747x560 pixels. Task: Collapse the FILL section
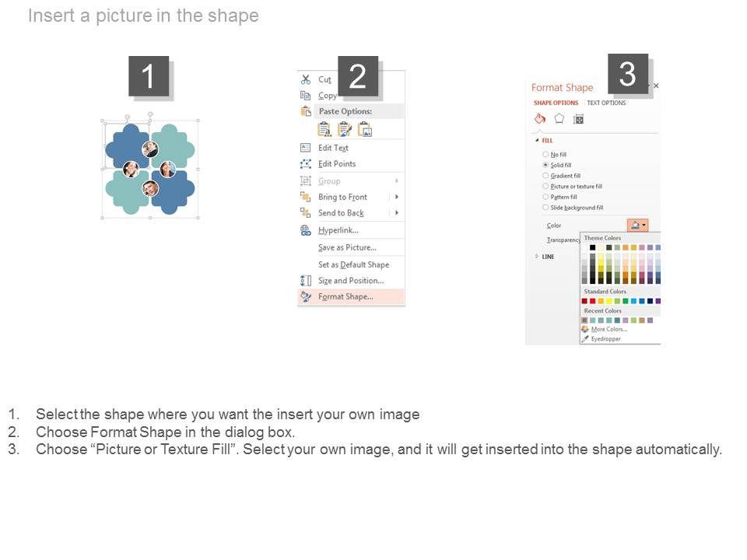coord(537,140)
